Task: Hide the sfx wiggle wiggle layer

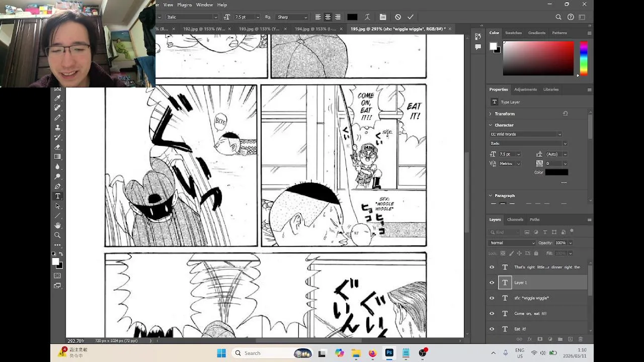Action: 492,298
